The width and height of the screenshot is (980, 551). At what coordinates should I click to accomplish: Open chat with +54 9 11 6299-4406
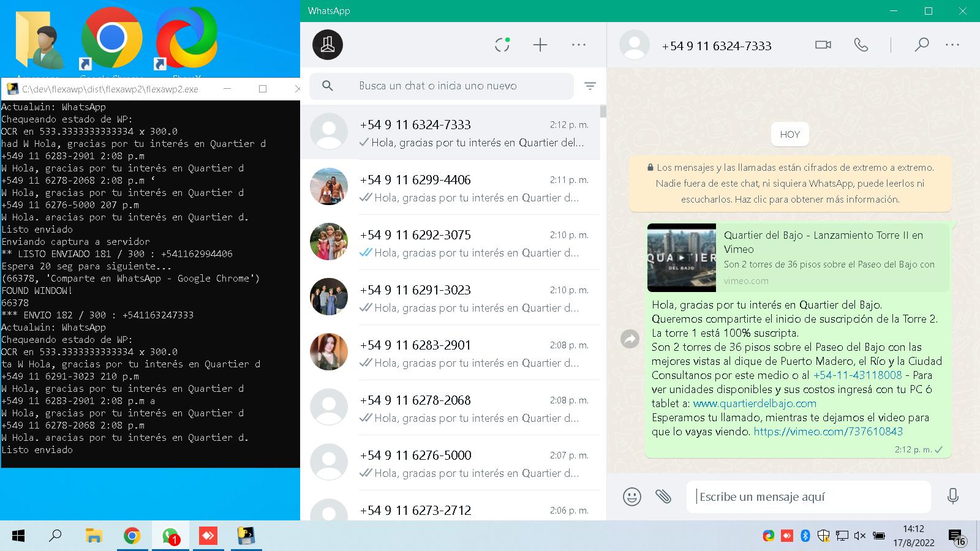pyautogui.click(x=450, y=187)
